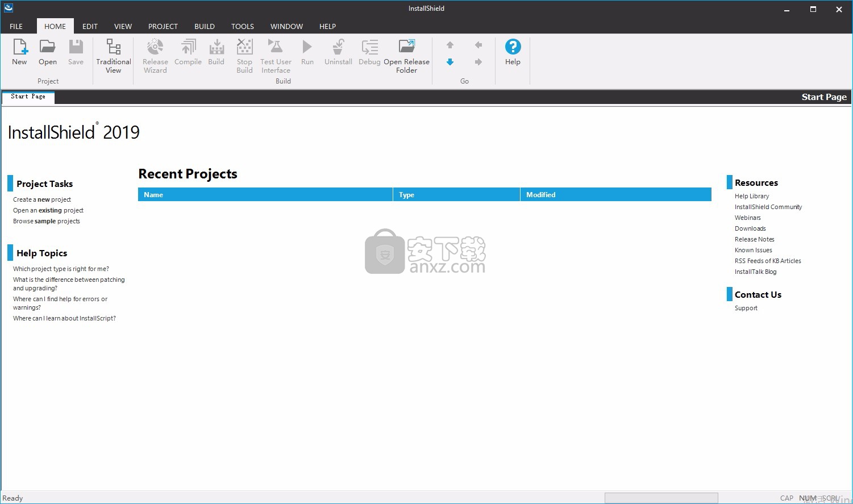Click the InstallShield app icon in the title bar
The width and height of the screenshot is (853, 504).
click(8, 8)
